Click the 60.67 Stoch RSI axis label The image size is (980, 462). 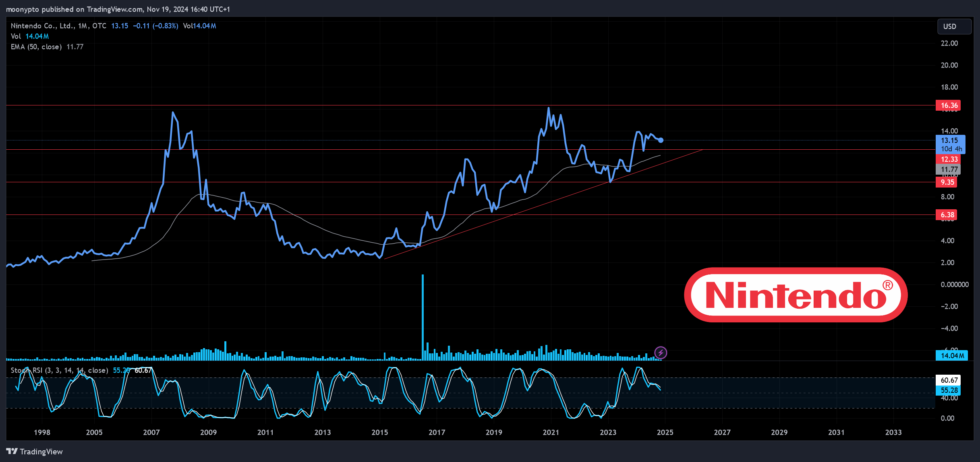tap(948, 380)
